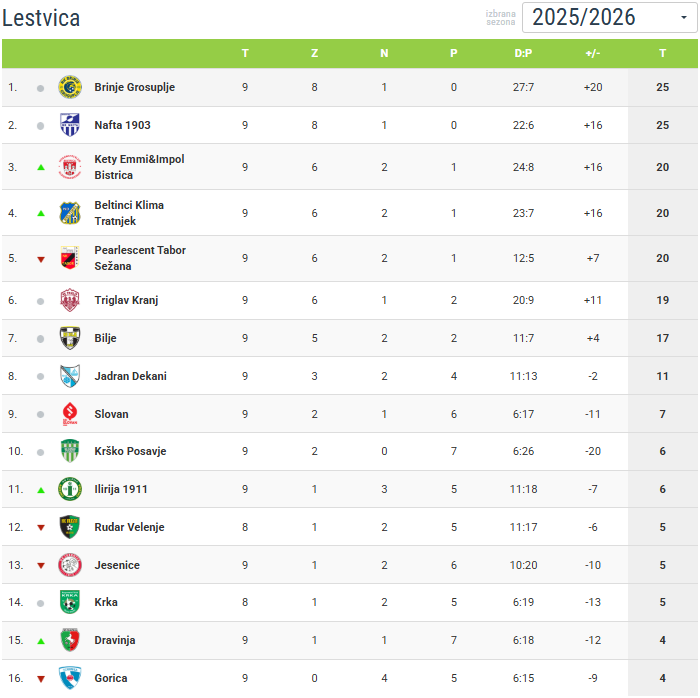Click the Slovan club logo
Viewport: 700px width, 698px height.
pyautogui.click(x=70, y=414)
